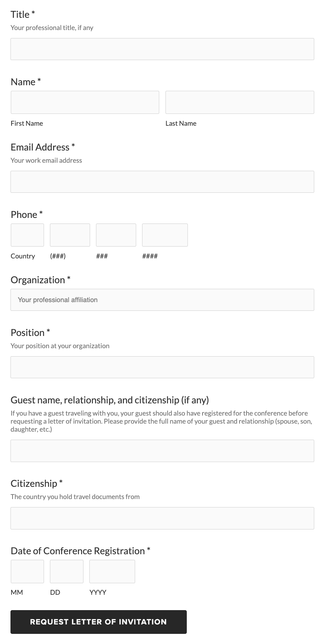Focus the First Name input box
This screenshot has width=324, height=644.
coord(85,102)
